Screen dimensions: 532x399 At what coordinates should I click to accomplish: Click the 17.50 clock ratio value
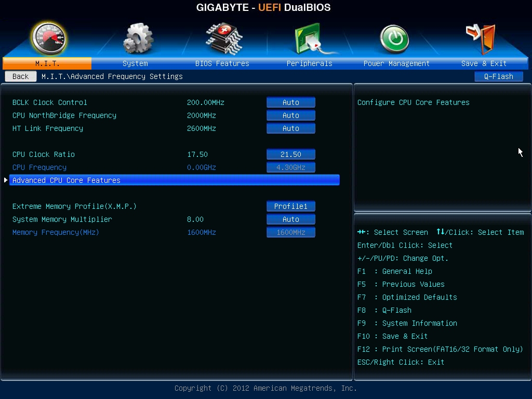(x=197, y=154)
